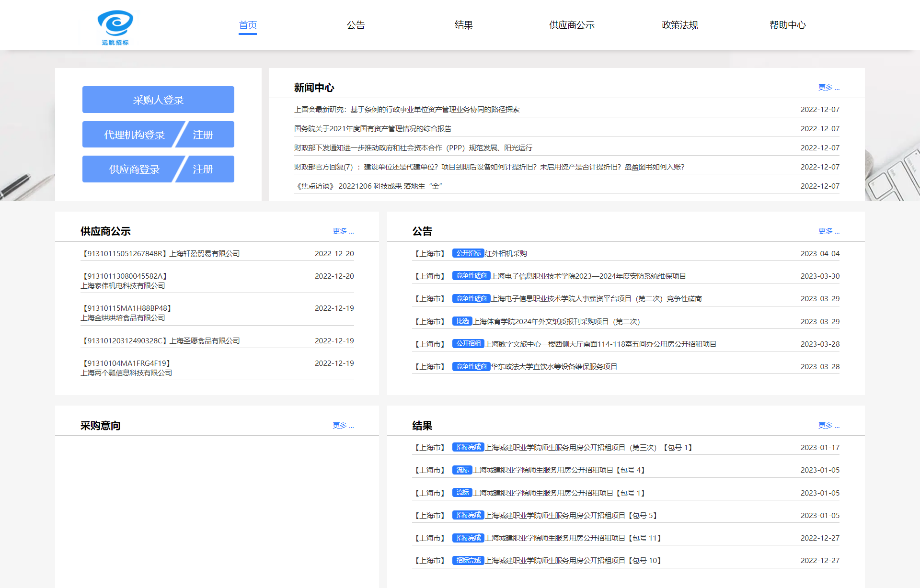Go to 供应商公示 in top navigation
The height and width of the screenshot is (588, 920).
pos(572,25)
